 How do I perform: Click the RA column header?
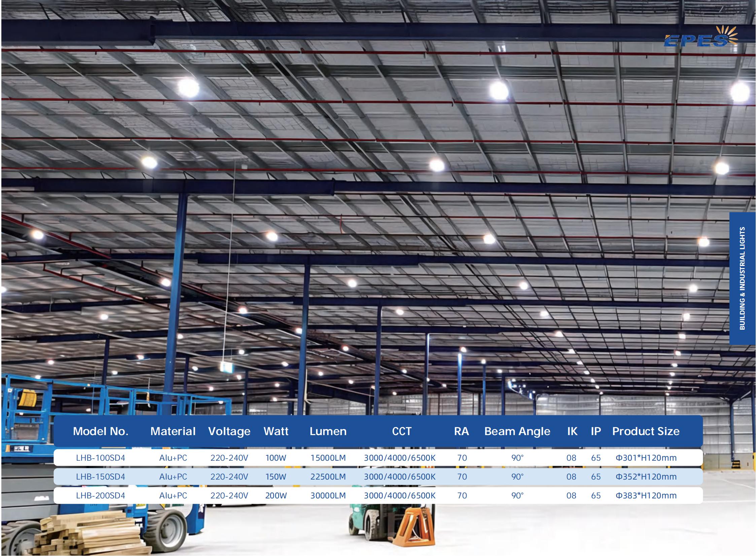[461, 431]
